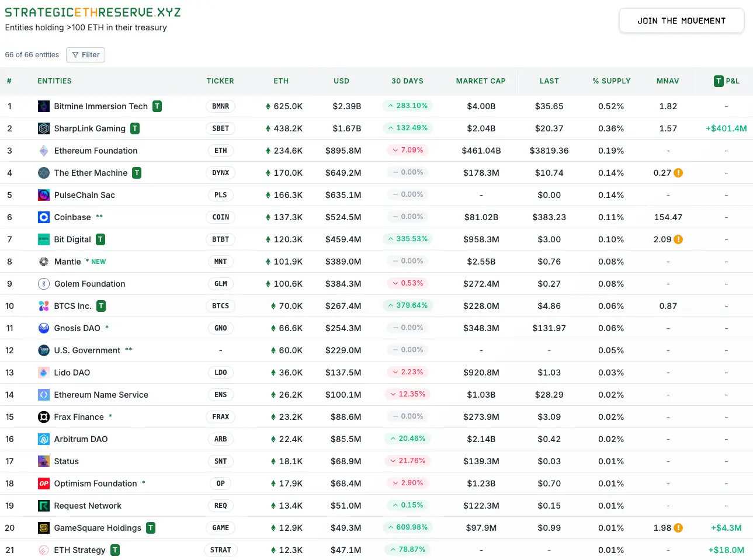Sort by the 30 DAYS column header
Image resolution: width=753 pixels, height=560 pixels.
(x=407, y=81)
